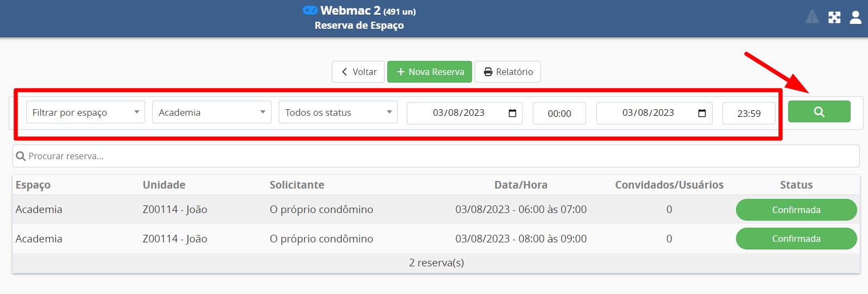Open calendar picker on start date field
Viewport: 868px width, 294px height.
click(512, 113)
